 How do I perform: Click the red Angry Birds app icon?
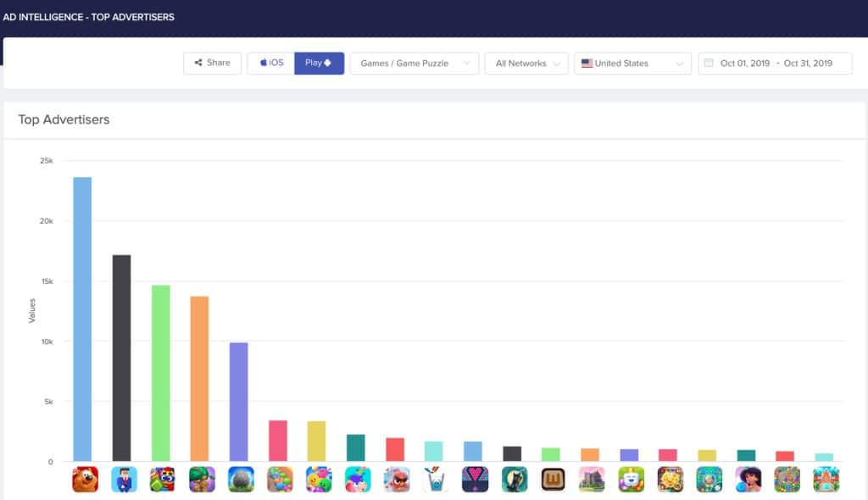point(397,480)
